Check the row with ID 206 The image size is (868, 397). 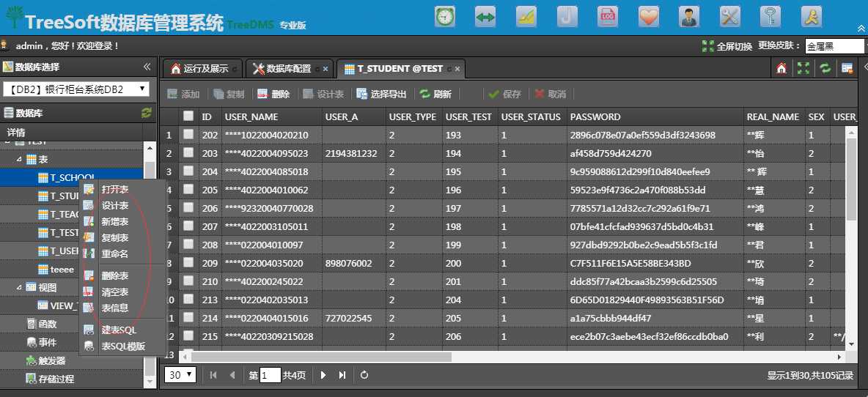[x=188, y=208]
